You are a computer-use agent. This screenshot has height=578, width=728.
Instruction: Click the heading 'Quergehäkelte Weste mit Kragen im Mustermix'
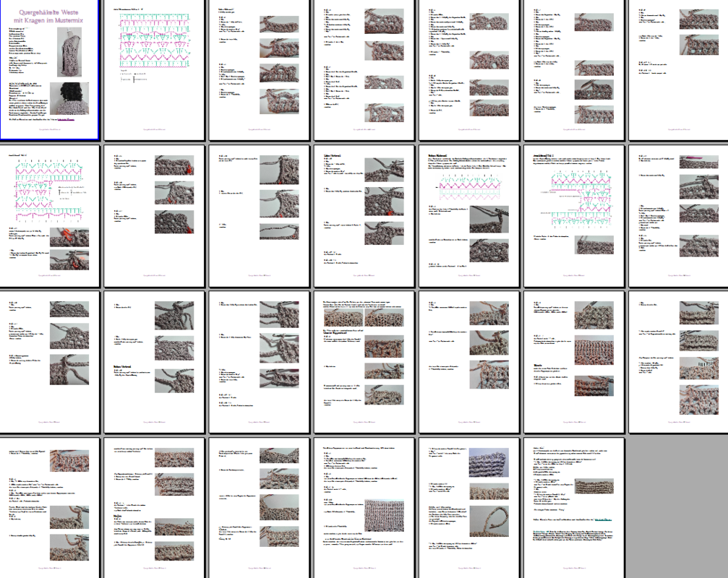[49, 17]
